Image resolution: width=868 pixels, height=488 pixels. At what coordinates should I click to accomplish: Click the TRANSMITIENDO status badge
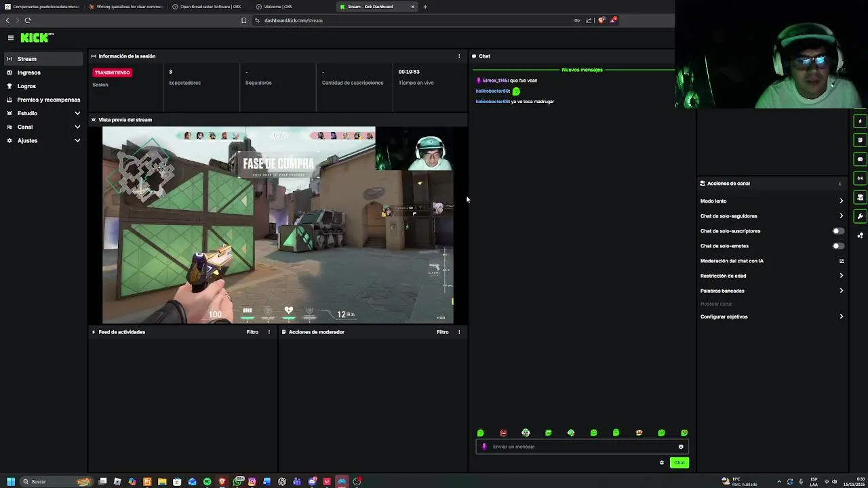coord(112,73)
